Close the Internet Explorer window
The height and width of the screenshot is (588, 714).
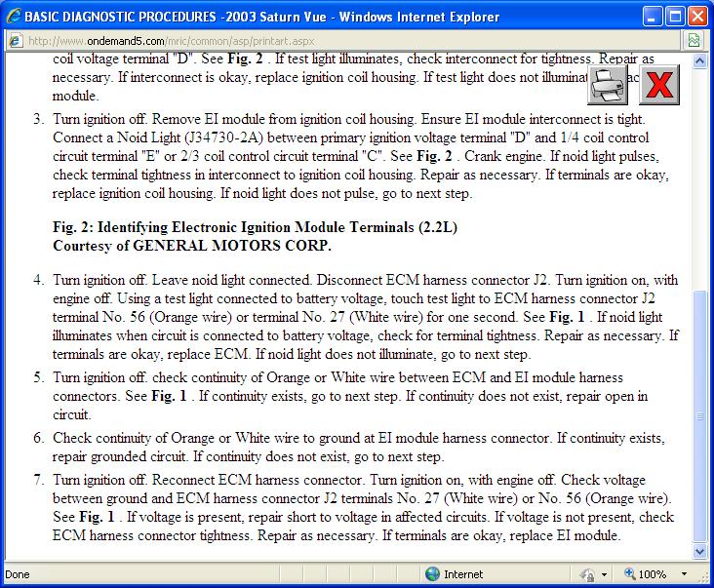tap(697, 17)
